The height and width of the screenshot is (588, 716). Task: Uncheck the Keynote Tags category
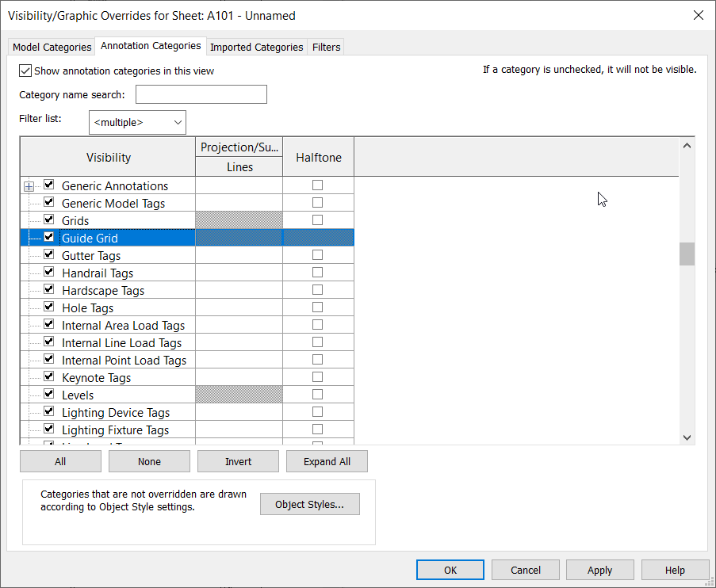tap(48, 376)
